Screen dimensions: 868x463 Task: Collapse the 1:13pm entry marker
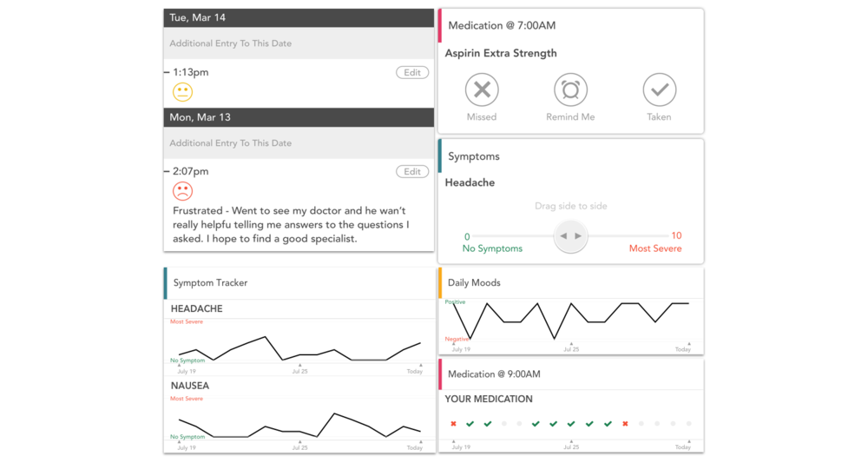pos(167,73)
